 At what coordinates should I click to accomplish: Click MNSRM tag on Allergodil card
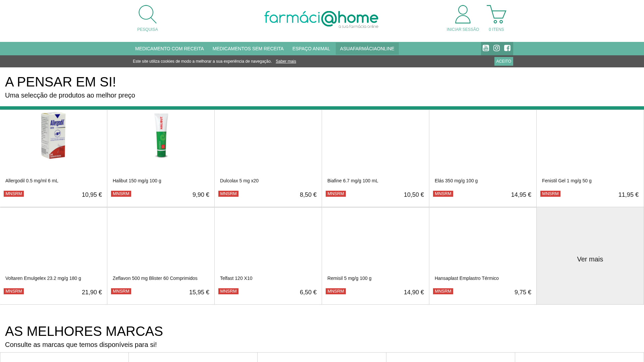pyautogui.click(x=14, y=194)
